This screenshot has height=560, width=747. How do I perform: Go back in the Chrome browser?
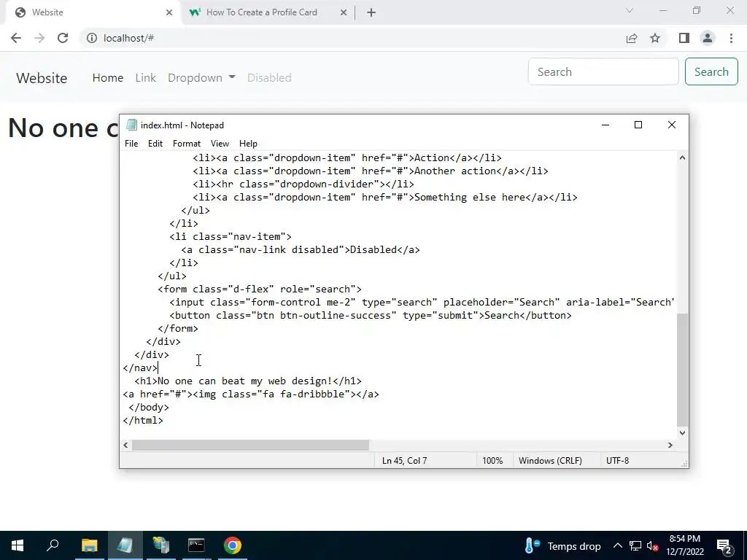coord(16,38)
